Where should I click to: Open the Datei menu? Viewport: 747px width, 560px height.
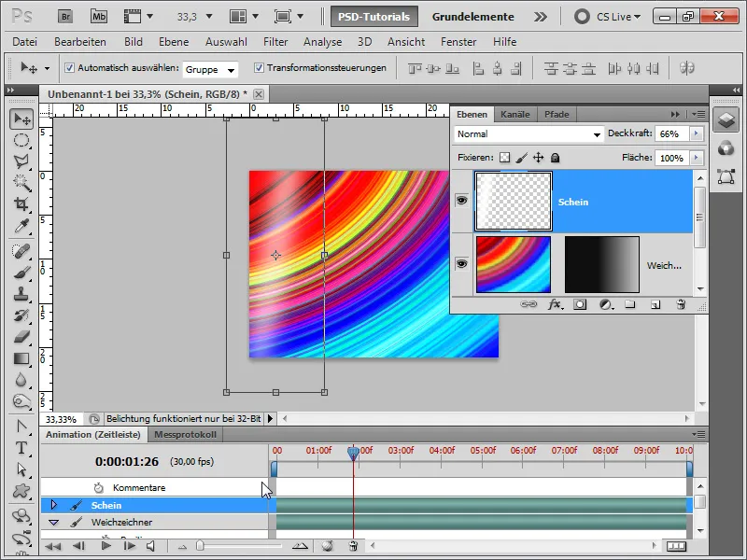[25, 42]
